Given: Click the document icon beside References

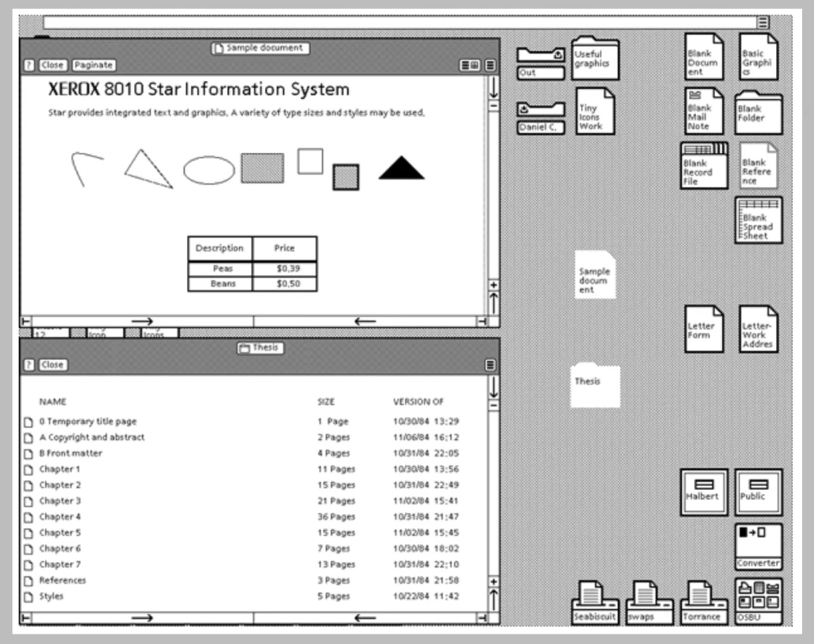Looking at the screenshot, I should click(x=28, y=581).
